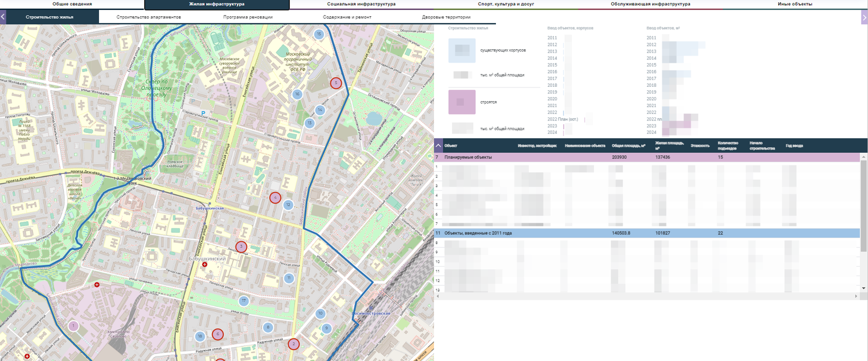868x361 pixels.
Task: Click red map marker number 4
Action: [x=275, y=197]
